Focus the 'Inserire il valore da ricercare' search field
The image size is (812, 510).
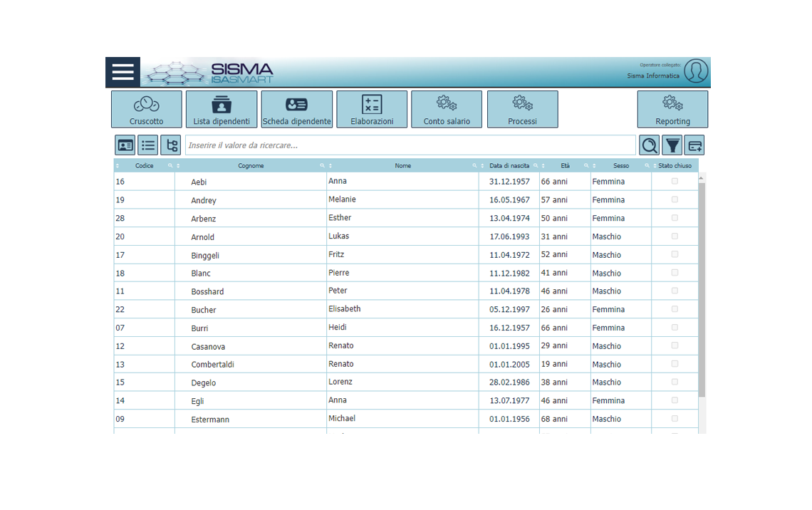click(x=410, y=145)
